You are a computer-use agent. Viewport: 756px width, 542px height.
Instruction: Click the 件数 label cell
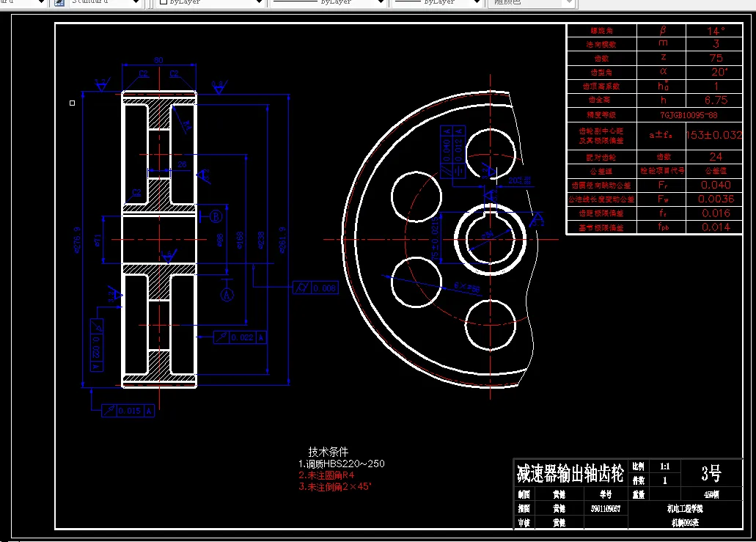click(639, 480)
